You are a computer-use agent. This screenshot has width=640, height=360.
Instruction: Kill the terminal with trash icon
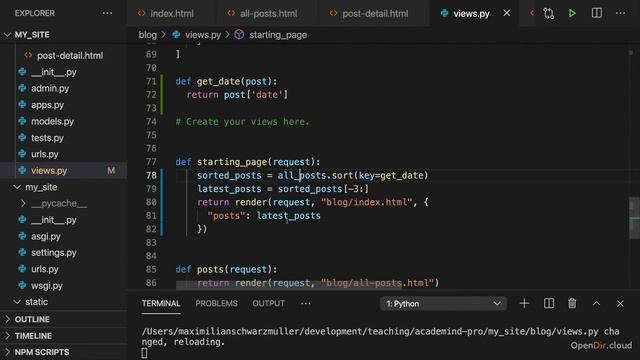(572, 303)
